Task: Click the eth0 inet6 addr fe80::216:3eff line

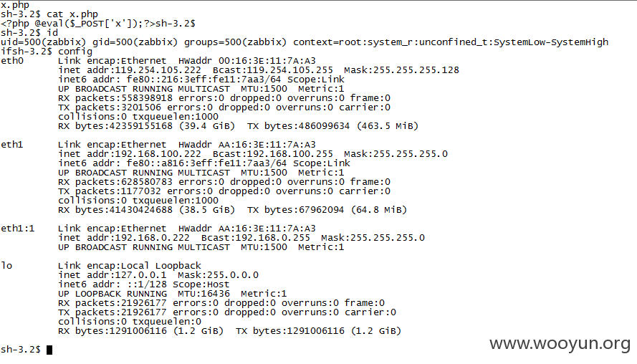Action: [201, 80]
